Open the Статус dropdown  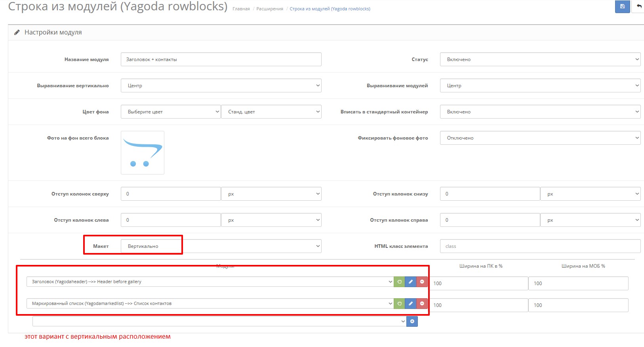click(x=540, y=59)
